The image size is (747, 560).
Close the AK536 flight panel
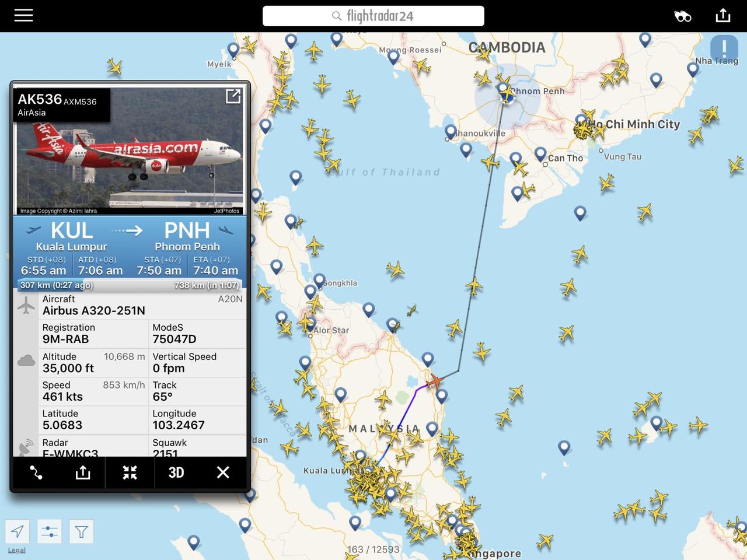click(223, 473)
